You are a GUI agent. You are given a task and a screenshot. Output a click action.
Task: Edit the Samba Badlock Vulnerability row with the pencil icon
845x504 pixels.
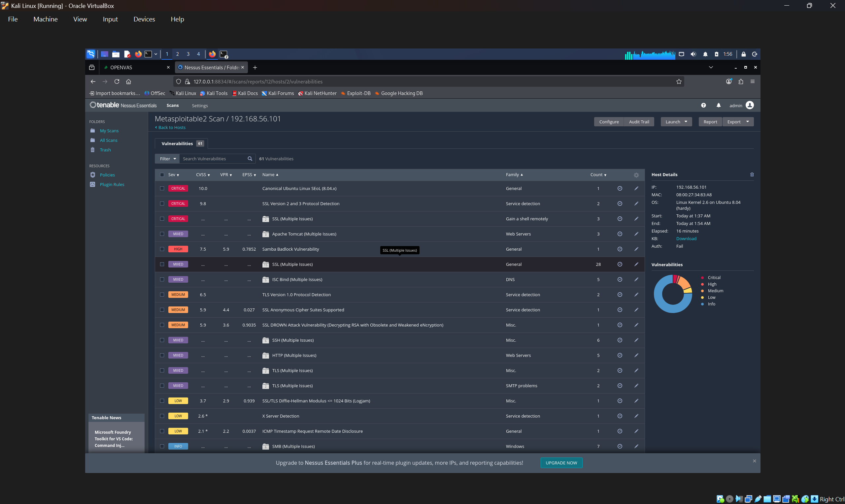(x=636, y=249)
